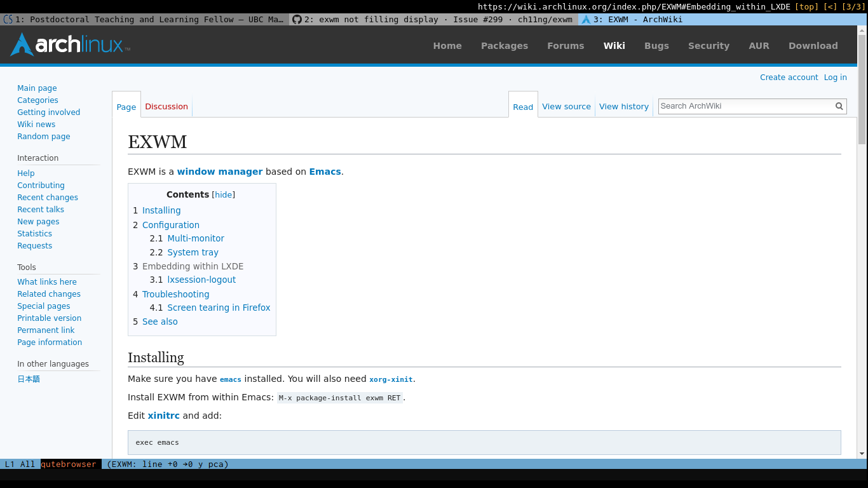Screen dimensions: 868x488
Task: Click the Arch logo favicon on the ArchWiki tab
Action: [x=585, y=19]
